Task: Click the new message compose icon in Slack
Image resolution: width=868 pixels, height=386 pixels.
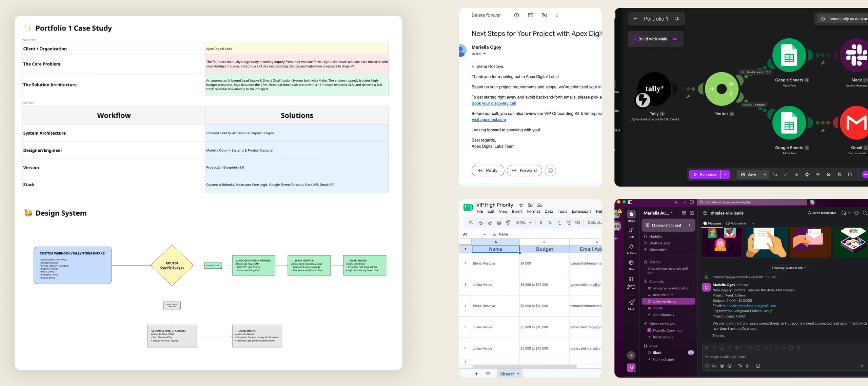Action: click(692, 213)
